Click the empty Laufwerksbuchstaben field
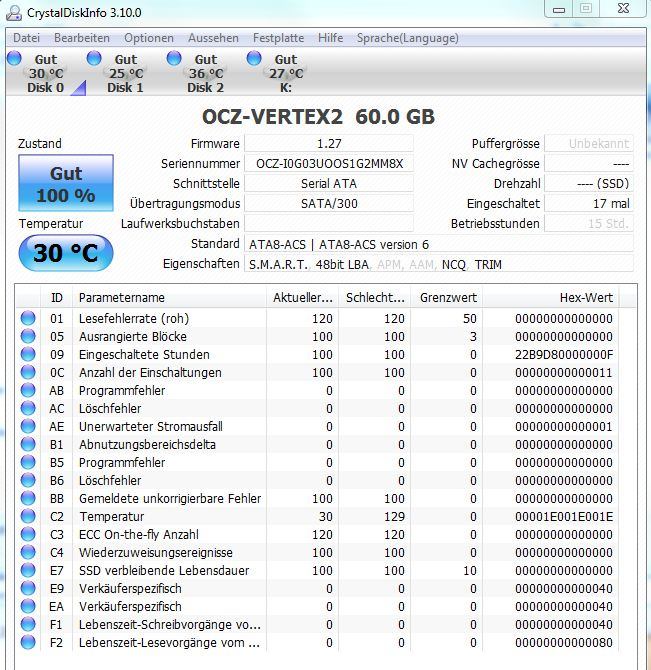This screenshot has width=651, height=670. (x=329, y=223)
